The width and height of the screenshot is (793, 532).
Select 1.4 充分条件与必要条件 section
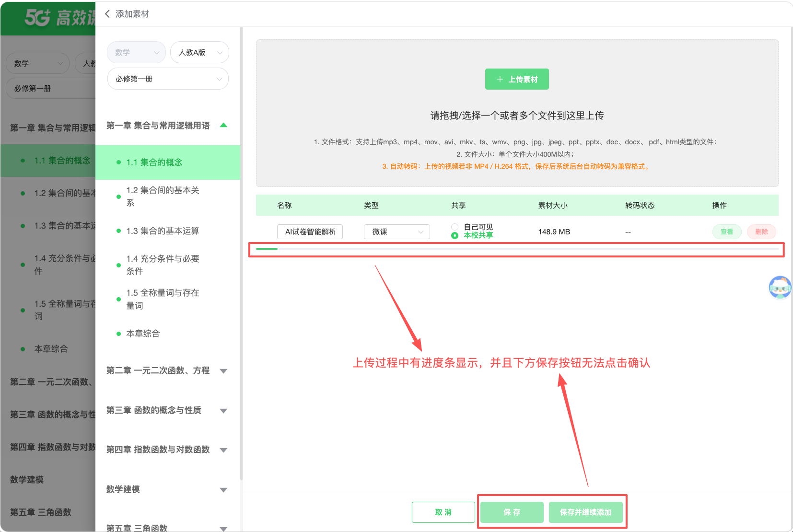pos(168,265)
